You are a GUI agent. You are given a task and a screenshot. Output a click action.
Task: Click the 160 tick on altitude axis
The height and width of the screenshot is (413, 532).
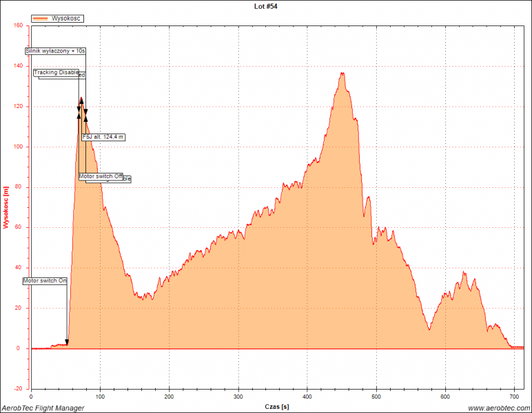point(18,26)
